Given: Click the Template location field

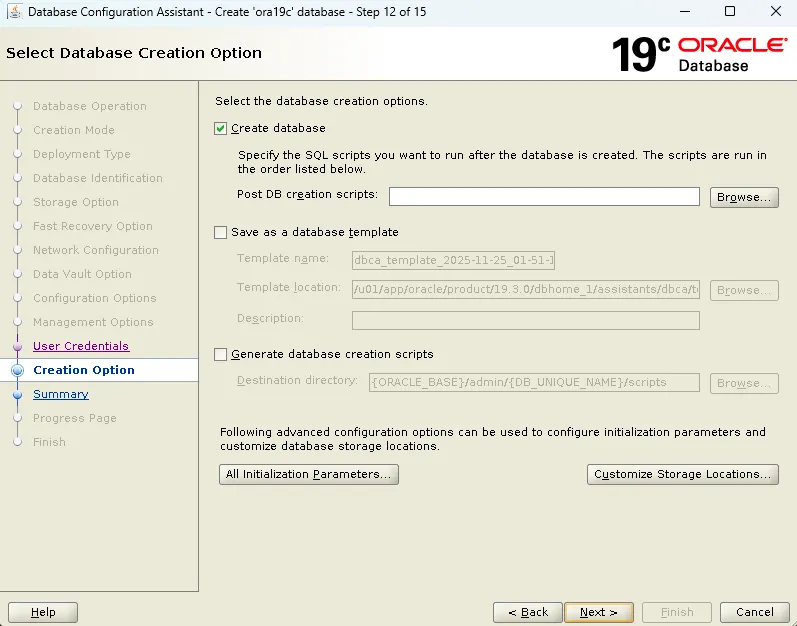Looking at the screenshot, I should [x=526, y=290].
